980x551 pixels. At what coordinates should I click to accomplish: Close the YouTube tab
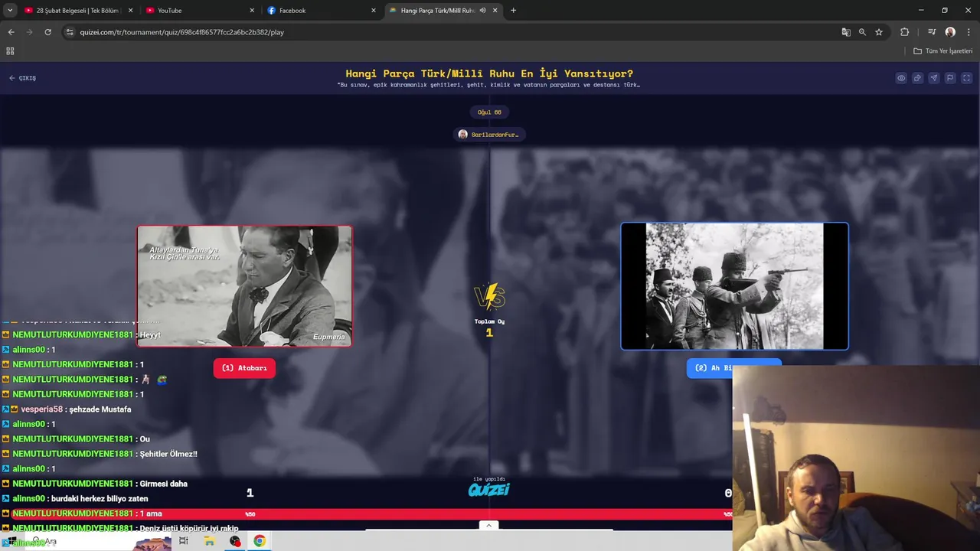[252, 10]
